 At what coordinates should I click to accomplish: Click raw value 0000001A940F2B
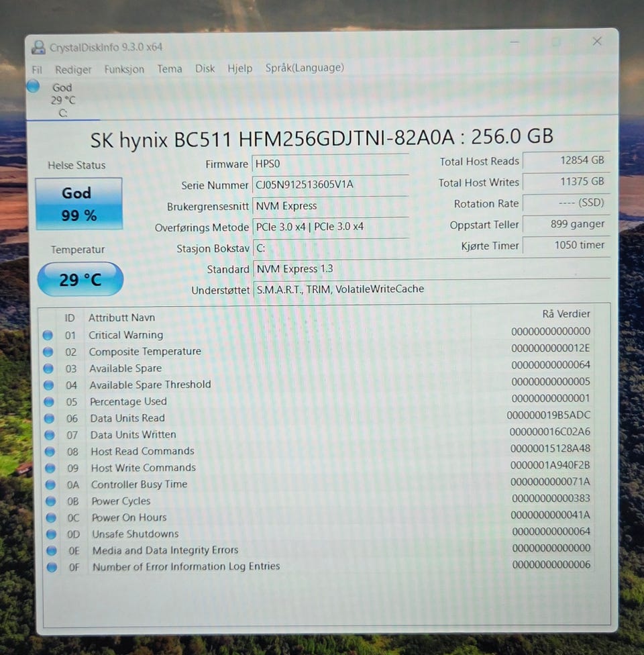(550, 465)
